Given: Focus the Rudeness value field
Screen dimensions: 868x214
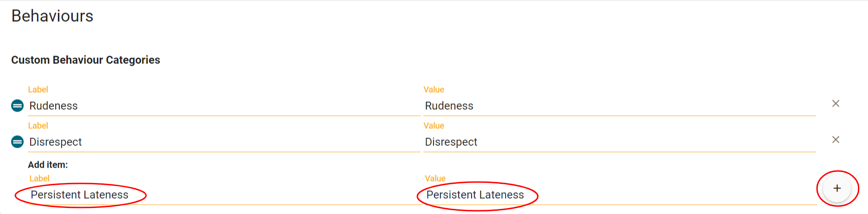Looking at the screenshot, I should coord(619,106).
